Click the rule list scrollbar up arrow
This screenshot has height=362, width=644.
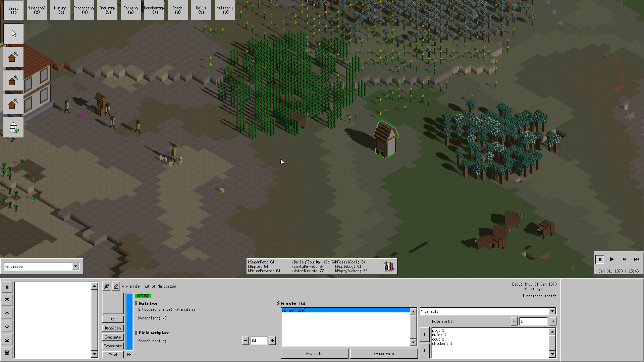coord(414,312)
